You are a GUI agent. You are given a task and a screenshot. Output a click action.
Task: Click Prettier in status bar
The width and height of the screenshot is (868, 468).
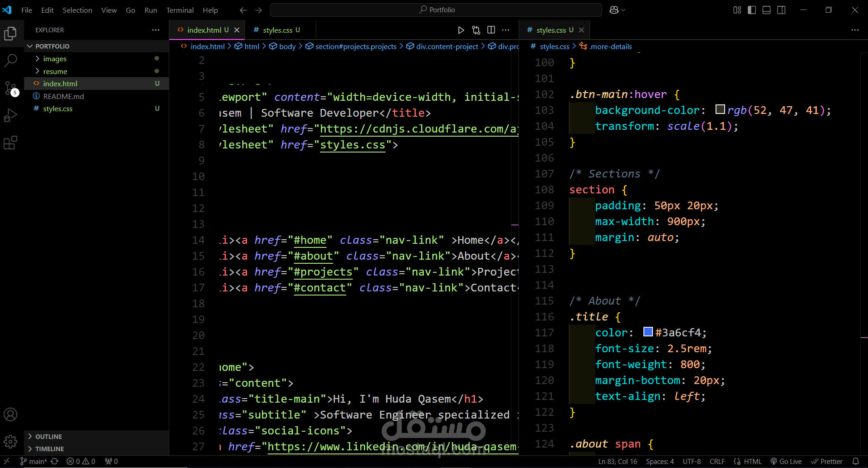tap(827, 461)
